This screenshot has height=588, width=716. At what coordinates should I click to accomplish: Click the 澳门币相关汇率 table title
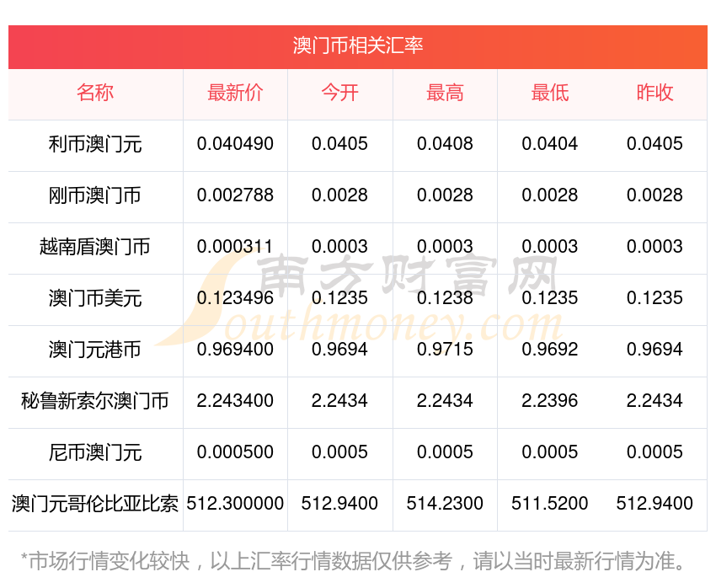click(x=357, y=45)
